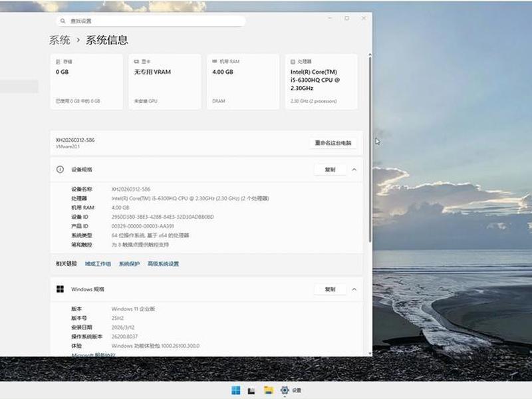This screenshot has width=532, height=399.
Task: Copy Windows specs with the Windows 规格 复制 button
Action: [x=330, y=289]
